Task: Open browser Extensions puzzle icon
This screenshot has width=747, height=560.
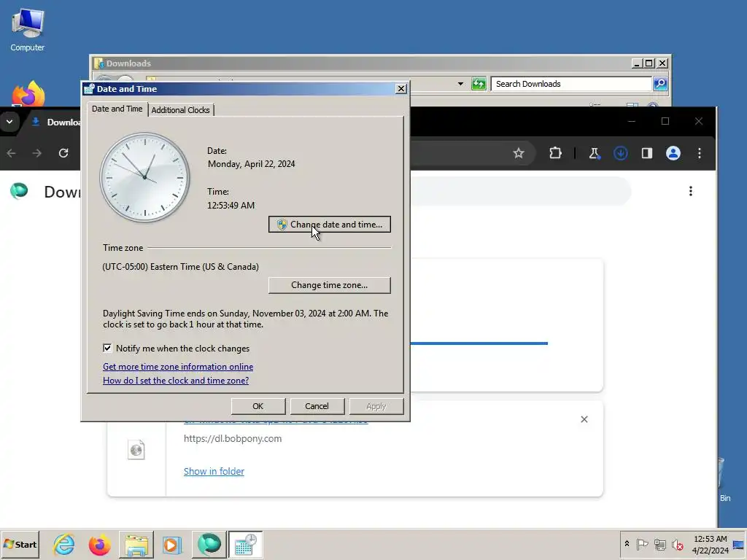Action: point(555,153)
